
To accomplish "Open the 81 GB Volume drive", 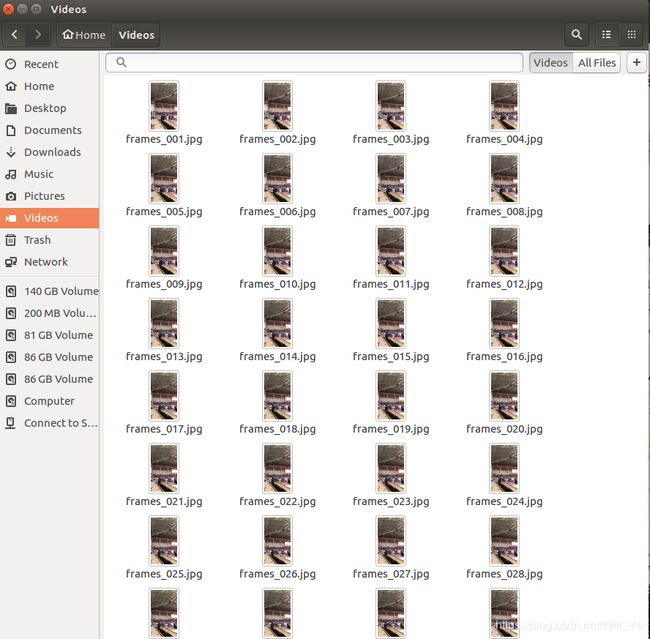I will click(x=50, y=335).
